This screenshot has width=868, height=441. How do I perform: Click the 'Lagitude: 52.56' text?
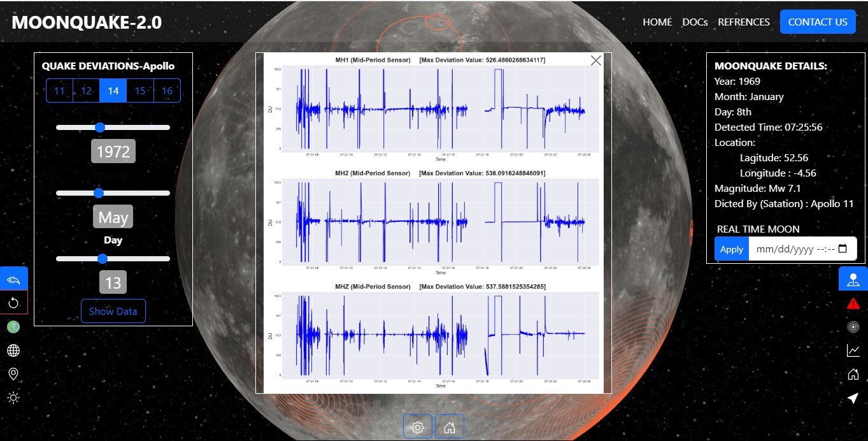[774, 157]
